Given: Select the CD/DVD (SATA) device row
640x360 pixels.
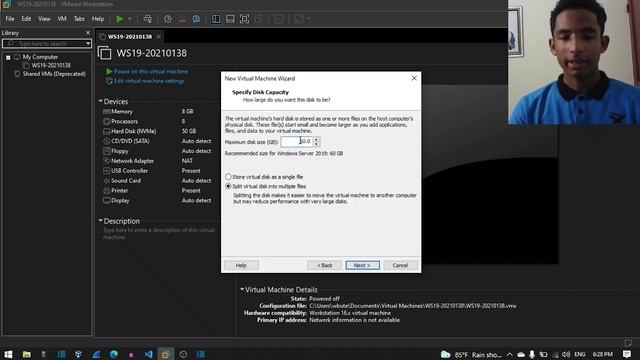Looking at the screenshot, I should pyautogui.click(x=158, y=141).
